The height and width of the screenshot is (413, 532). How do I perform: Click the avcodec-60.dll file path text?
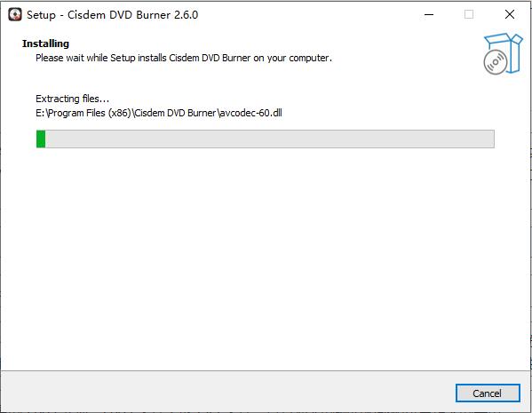(x=159, y=113)
